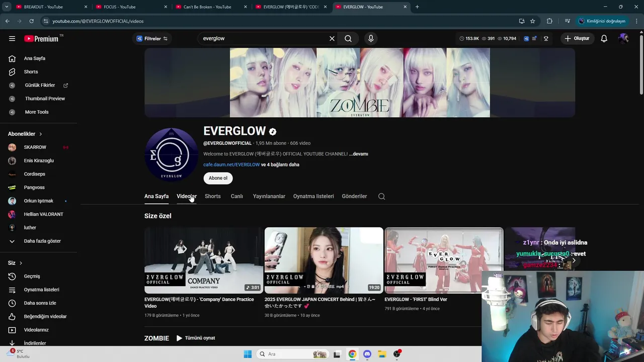Viewport: 644px width, 362px height.
Task: Open the YouTube hamburger guide menu
Action: [x=12, y=39]
